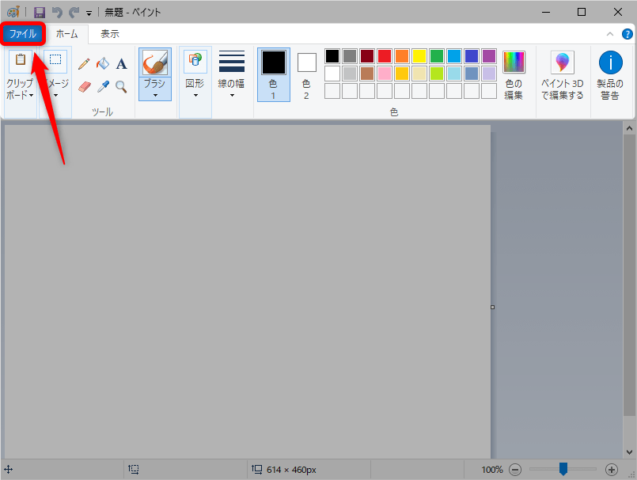Click the clipboard paste icon
637x480 pixels.
(20, 61)
